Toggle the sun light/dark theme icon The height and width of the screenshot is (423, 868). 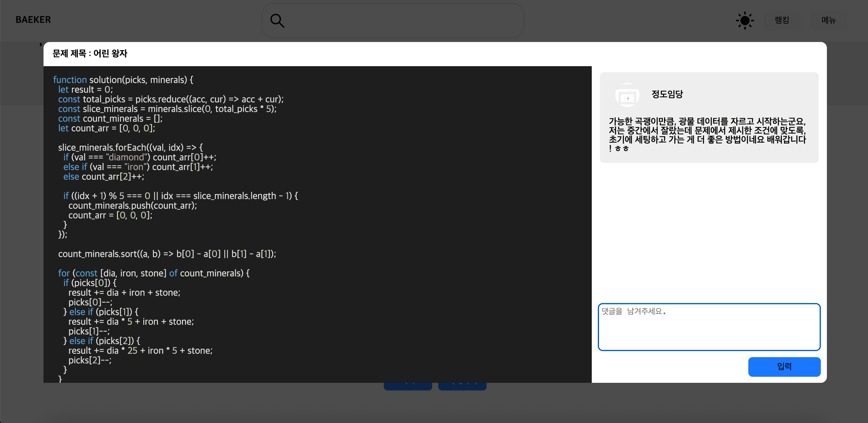(x=744, y=21)
